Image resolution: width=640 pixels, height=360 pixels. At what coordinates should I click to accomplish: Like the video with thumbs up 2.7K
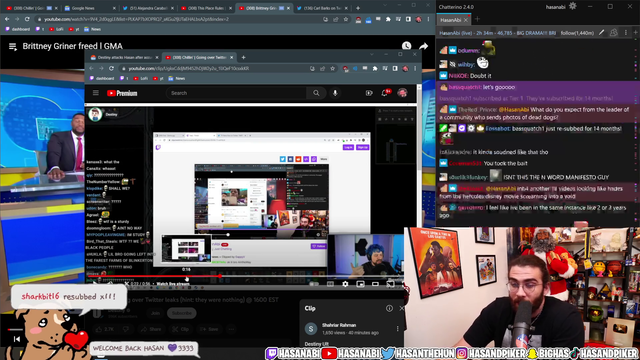click(x=104, y=329)
